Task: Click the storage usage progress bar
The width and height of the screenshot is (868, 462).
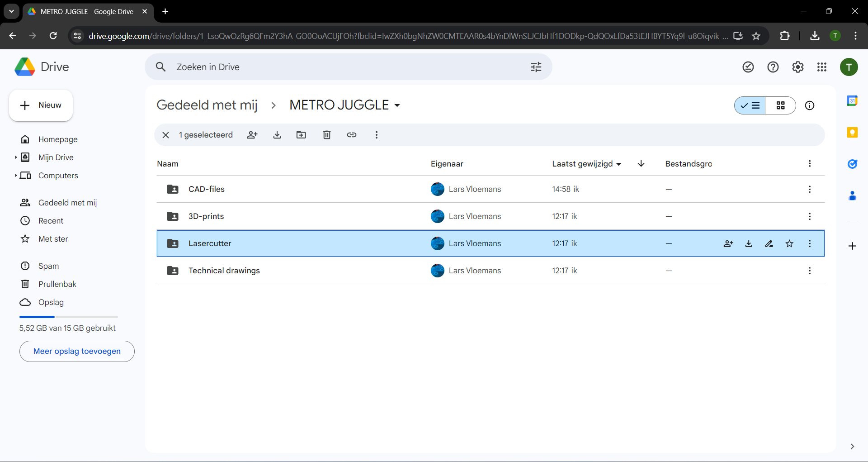Action: [69, 317]
